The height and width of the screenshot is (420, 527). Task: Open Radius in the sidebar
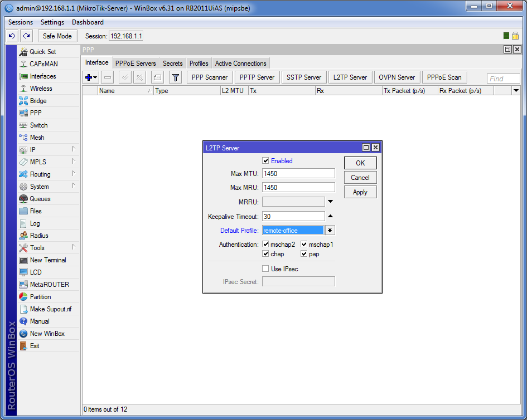(49, 236)
